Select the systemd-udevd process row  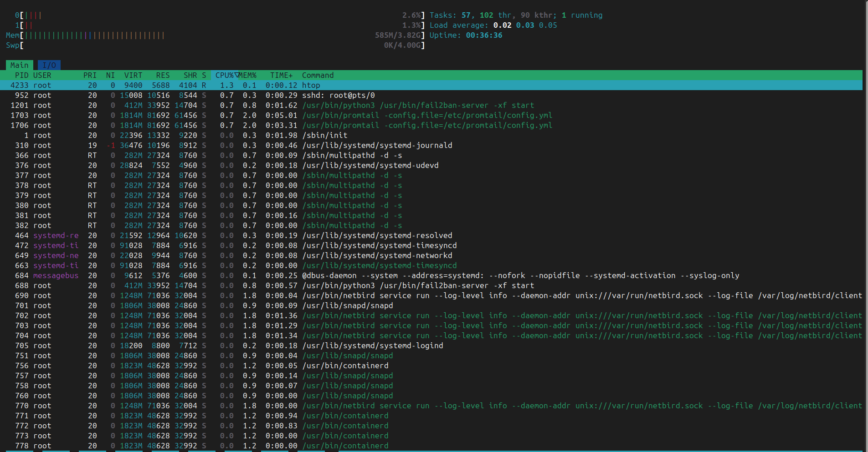(431, 165)
